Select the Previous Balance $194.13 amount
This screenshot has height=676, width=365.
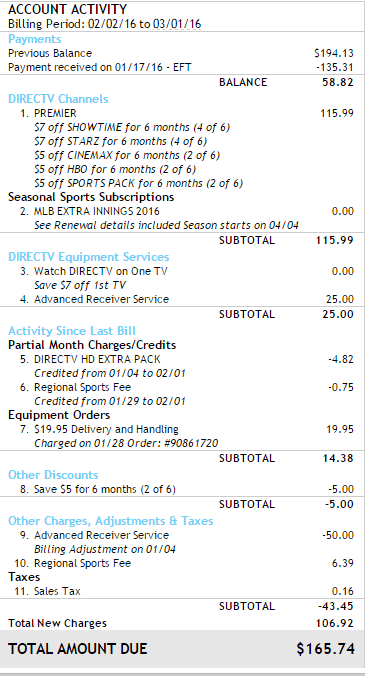point(334,53)
